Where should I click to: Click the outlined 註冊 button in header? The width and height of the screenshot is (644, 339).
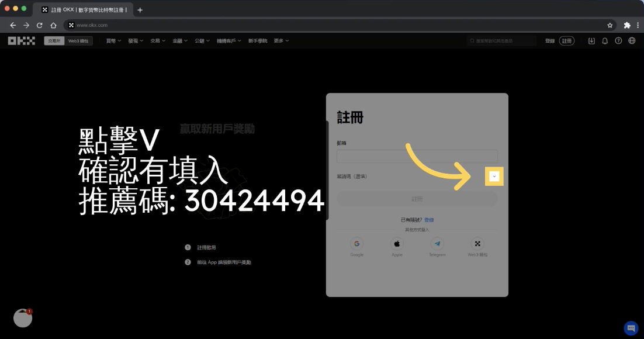point(567,41)
